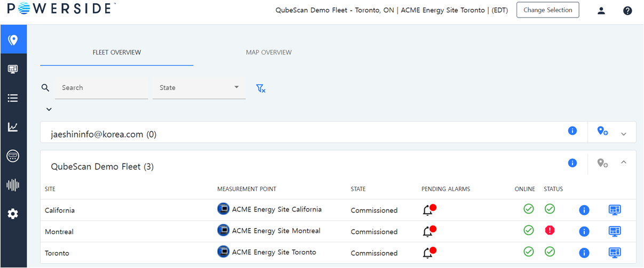This screenshot has width=644, height=268.
Task: Open pending alarms bell for Montreal
Action: click(x=430, y=231)
